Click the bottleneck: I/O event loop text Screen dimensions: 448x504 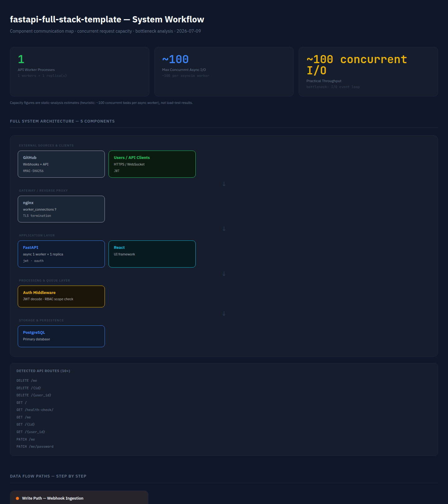[333, 87]
